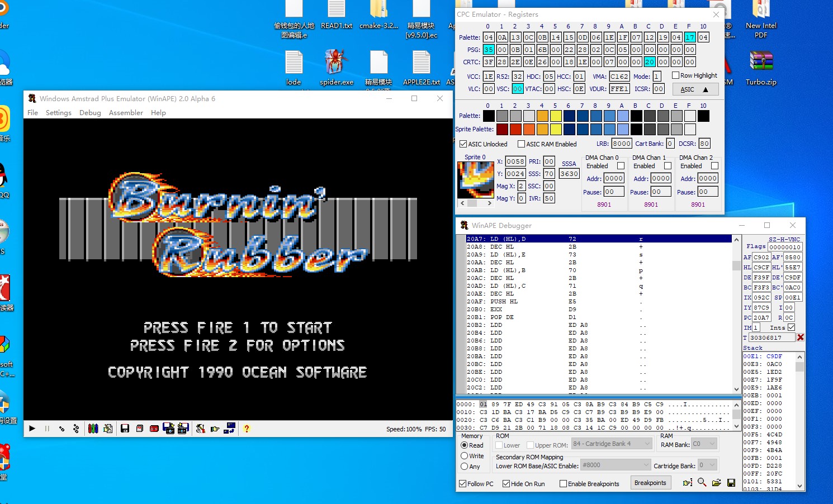833x504 pixels.
Task: Click the VMA register field C162
Action: [619, 76]
